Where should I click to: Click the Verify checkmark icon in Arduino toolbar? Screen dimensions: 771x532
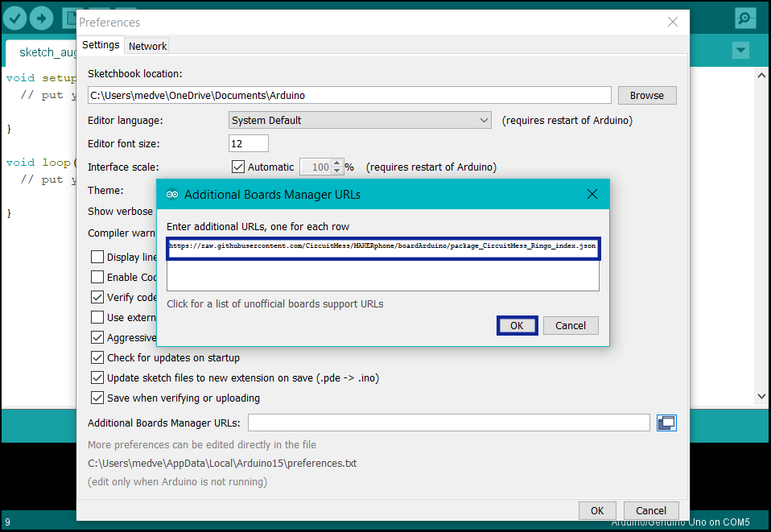(x=14, y=19)
